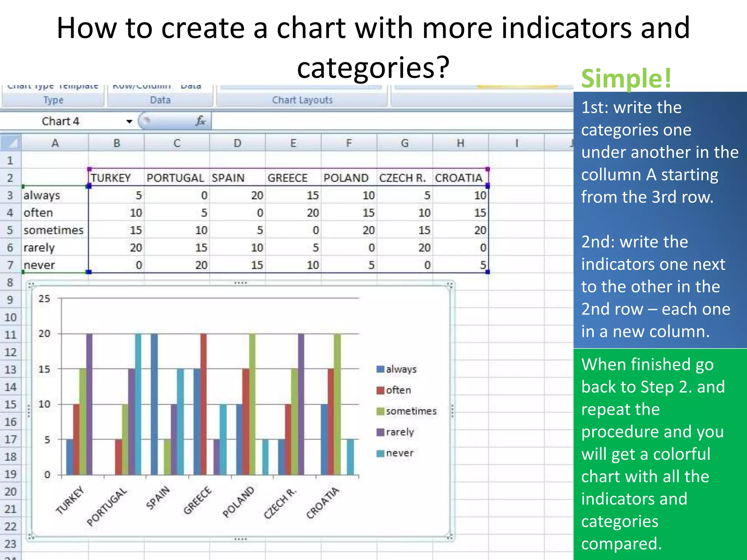Select row 23 header

pos(10,544)
